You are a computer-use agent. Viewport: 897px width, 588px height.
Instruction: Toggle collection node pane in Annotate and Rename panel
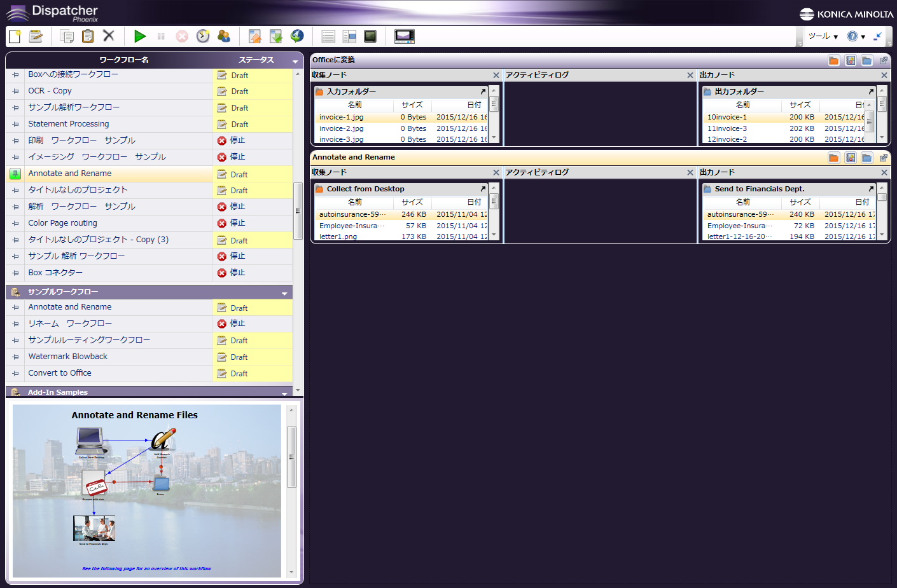coord(834,158)
